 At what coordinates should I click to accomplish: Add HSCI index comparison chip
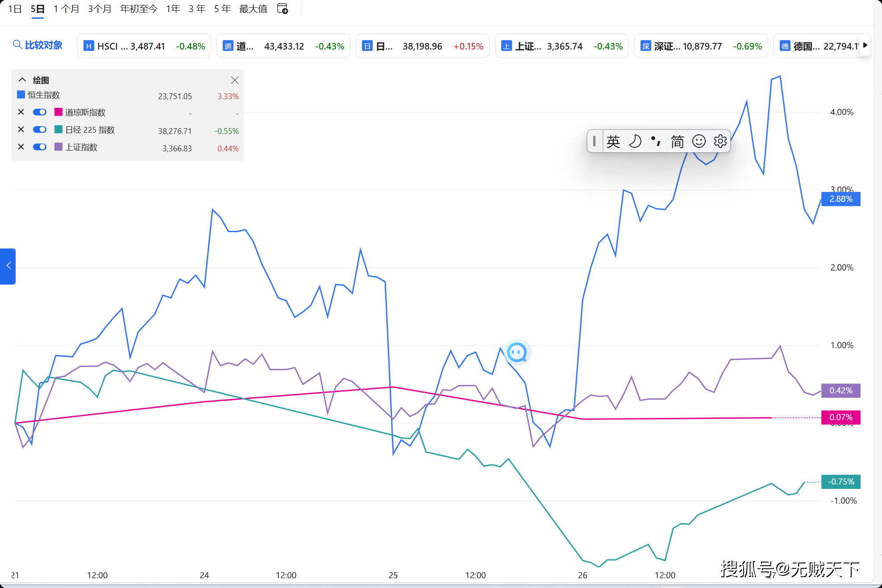[x=144, y=46]
